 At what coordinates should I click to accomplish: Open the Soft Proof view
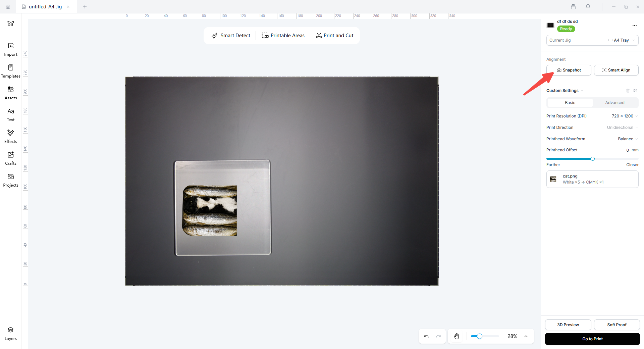[616, 325]
